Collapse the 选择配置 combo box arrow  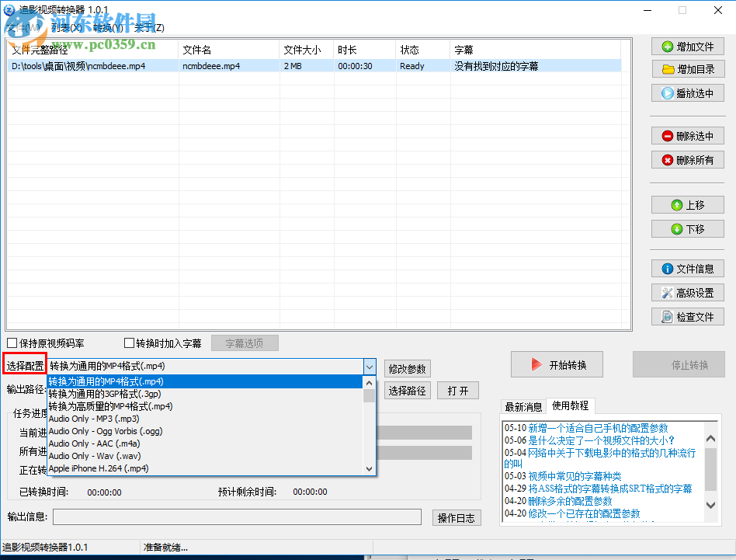coord(370,366)
